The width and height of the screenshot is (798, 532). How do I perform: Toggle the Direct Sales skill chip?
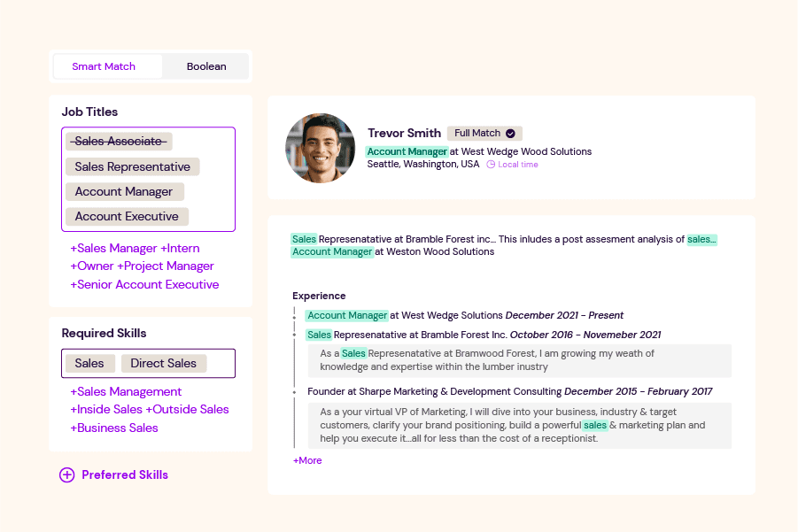164,363
